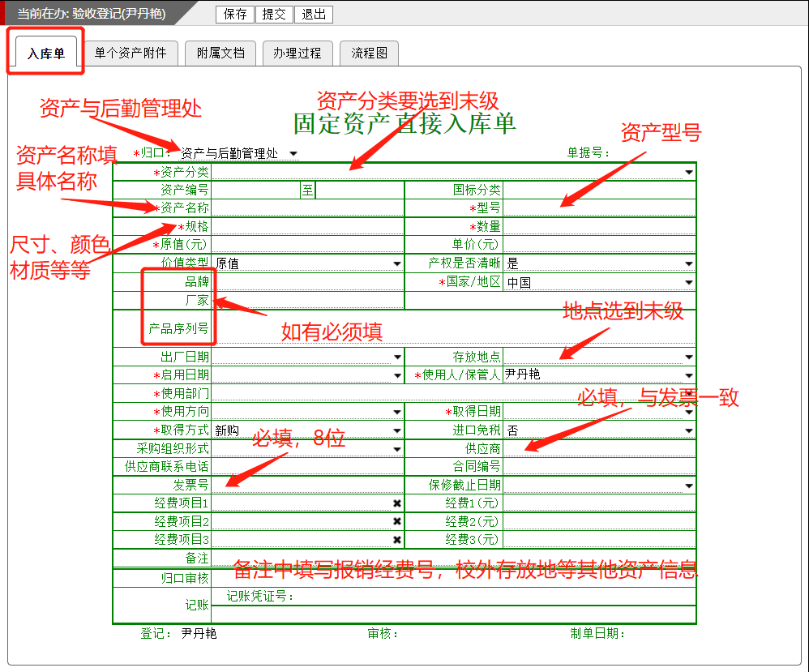Expand the 资产分类 dropdown
809x672 pixels.
[688, 172]
